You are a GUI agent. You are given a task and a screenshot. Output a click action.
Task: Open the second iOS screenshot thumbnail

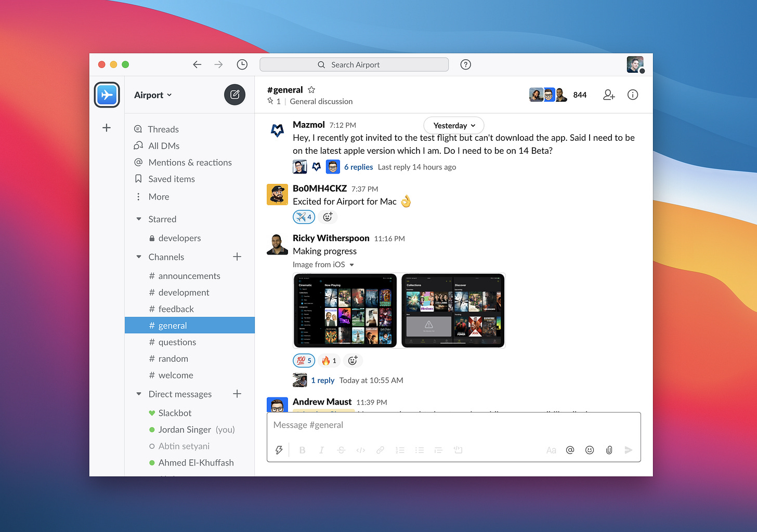click(453, 310)
